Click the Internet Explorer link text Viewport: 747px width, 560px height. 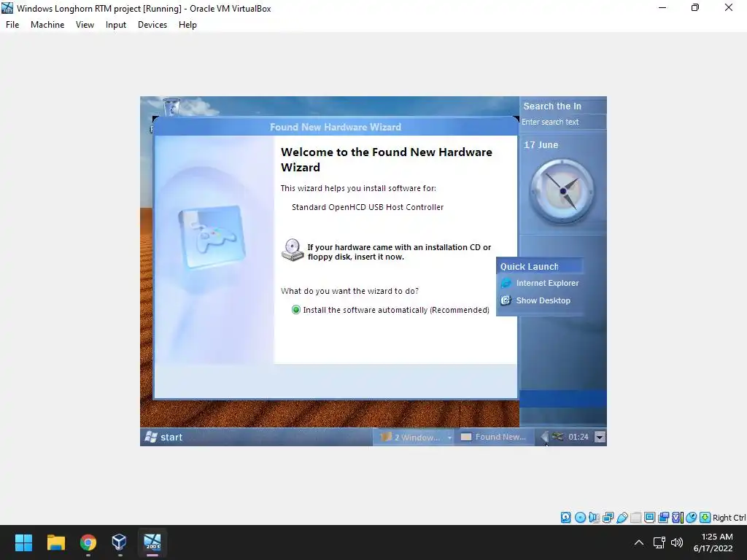[x=547, y=284]
